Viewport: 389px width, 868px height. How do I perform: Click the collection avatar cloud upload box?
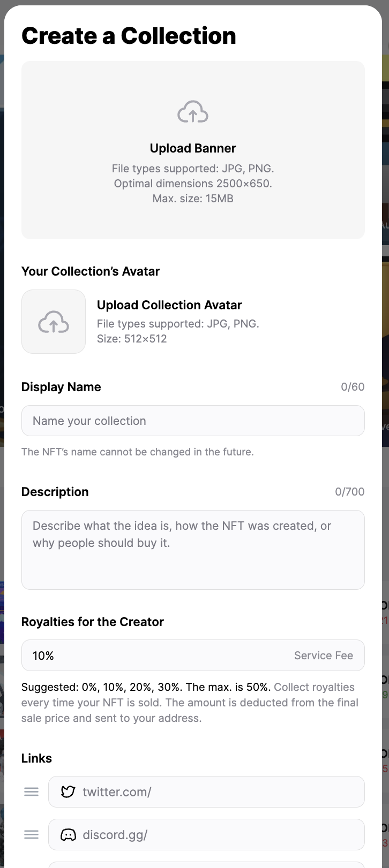click(54, 322)
